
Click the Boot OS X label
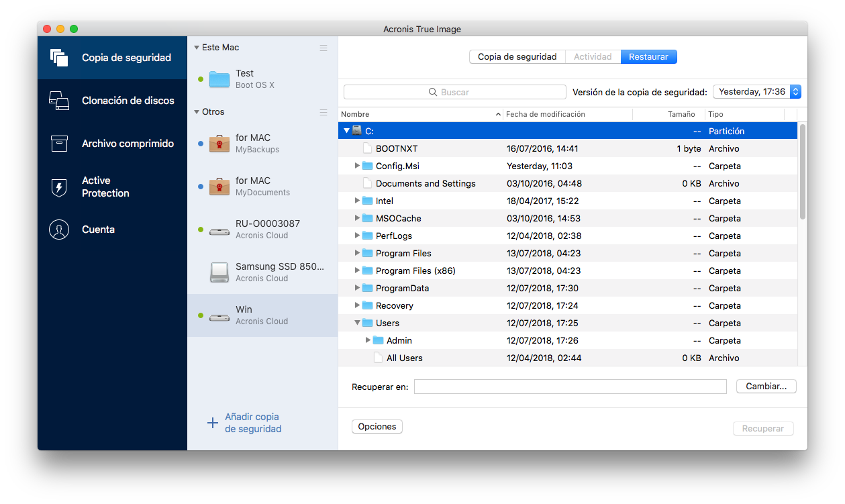(x=255, y=85)
